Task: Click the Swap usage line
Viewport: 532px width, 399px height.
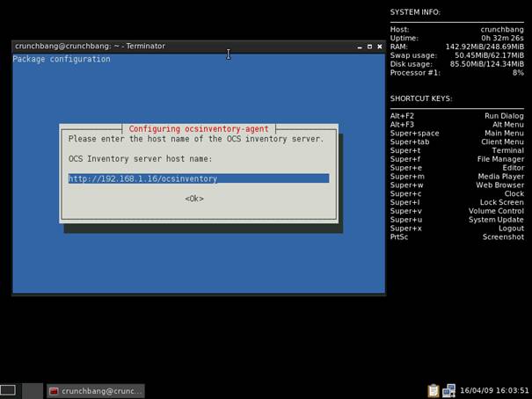Action: click(456, 55)
